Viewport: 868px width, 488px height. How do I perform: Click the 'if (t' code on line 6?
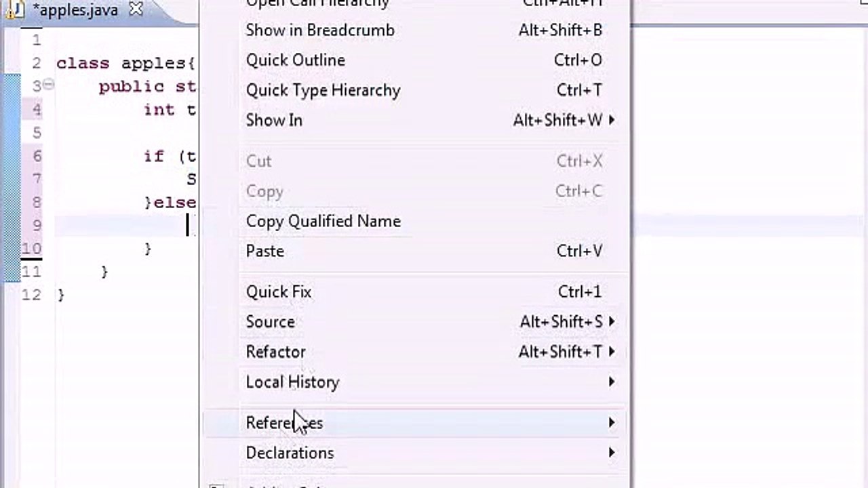170,157
